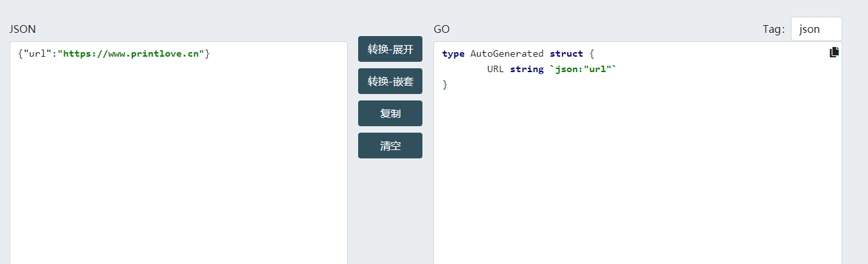Click the 复制 button
This screenshot has height=264, width=868.
click(390, 113)
